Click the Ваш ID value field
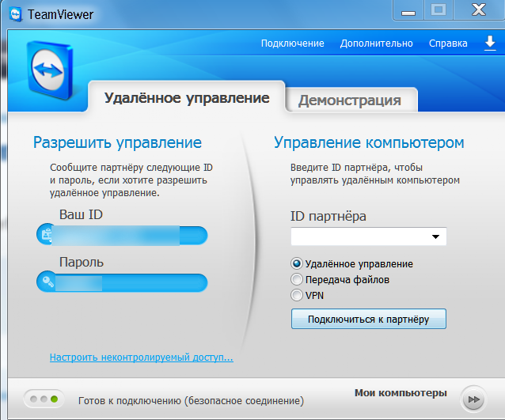This screenshot has width=505, height=420. click(122, 235)
